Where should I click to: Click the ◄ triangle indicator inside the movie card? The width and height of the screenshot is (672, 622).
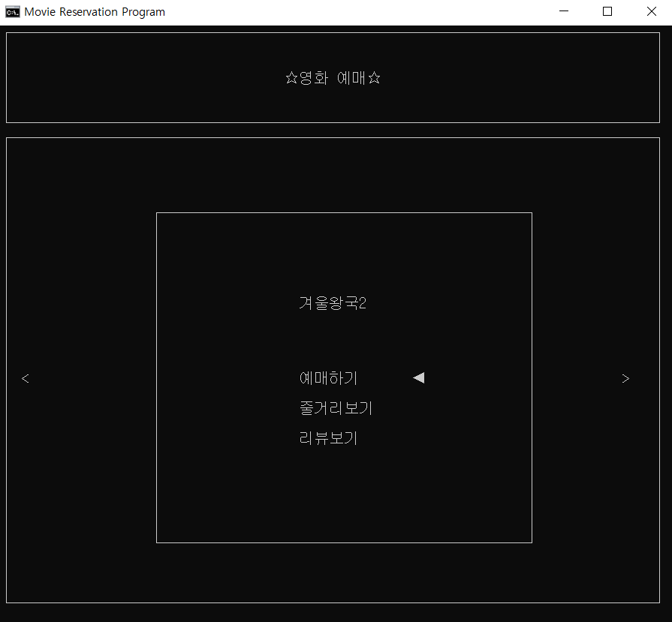[418, 377]
